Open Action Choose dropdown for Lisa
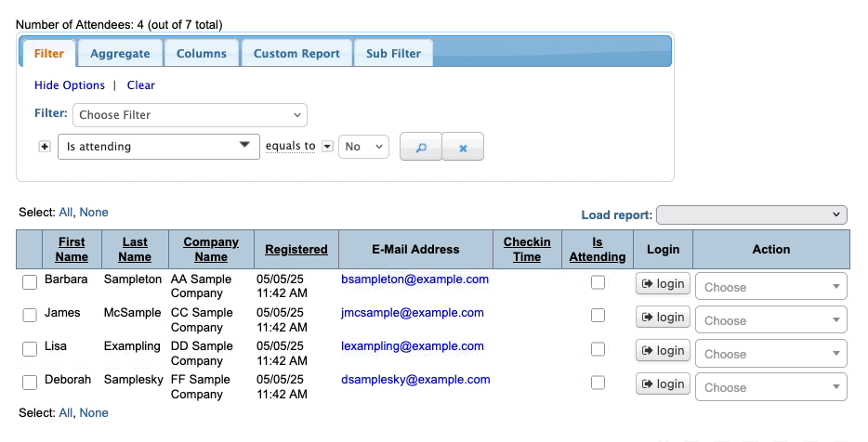The image size is (868, 442). click(770, 354)
